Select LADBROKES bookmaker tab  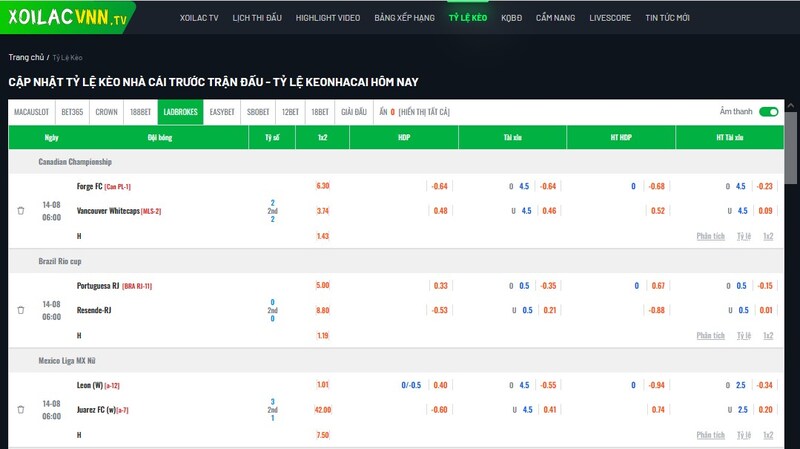(181, 112)
